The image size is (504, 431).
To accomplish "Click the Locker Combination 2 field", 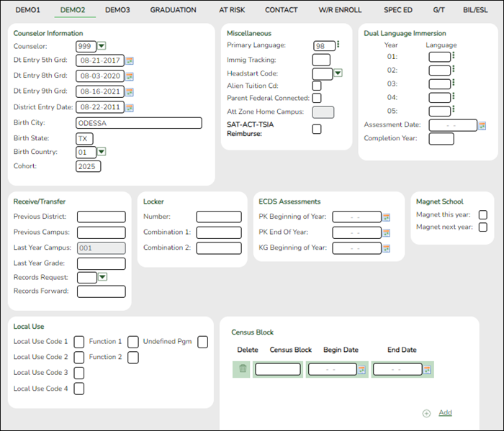I will click(x=219, y=248).
